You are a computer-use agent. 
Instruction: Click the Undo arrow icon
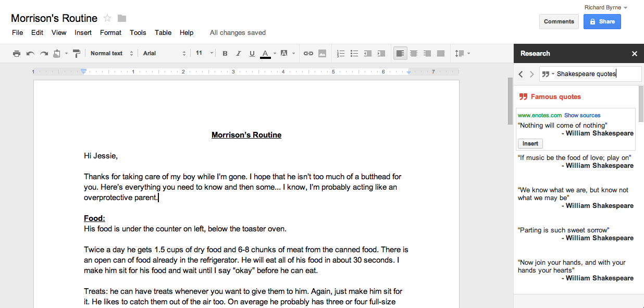(x=30, y=53)
